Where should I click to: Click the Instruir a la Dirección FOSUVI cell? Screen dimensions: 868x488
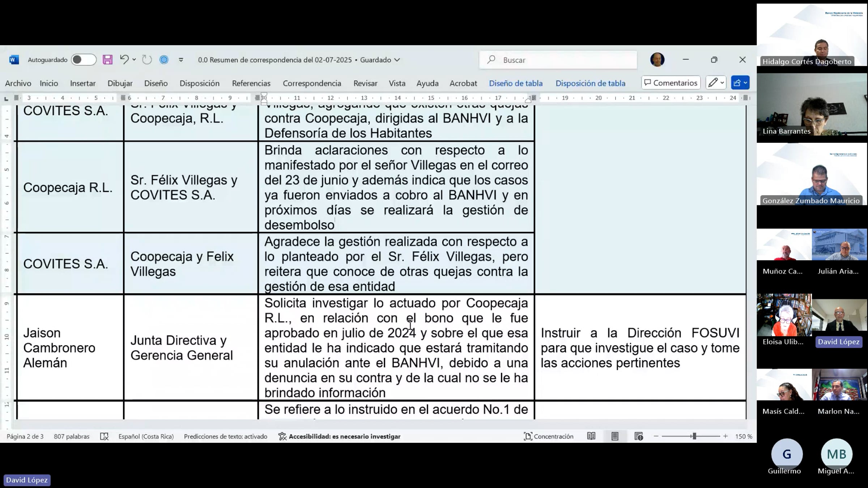tap(640, 347)
